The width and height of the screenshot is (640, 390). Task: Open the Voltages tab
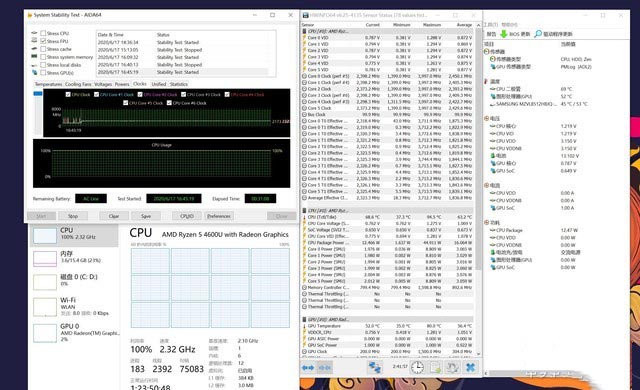(103, 84)
